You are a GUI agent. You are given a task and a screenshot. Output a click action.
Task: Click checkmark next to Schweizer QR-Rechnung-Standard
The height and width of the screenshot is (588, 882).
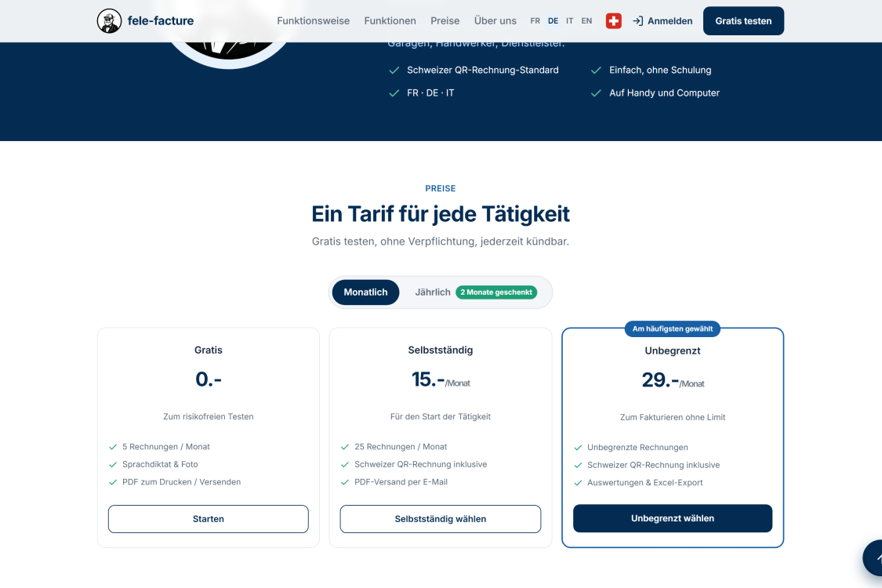pos(394,71)
